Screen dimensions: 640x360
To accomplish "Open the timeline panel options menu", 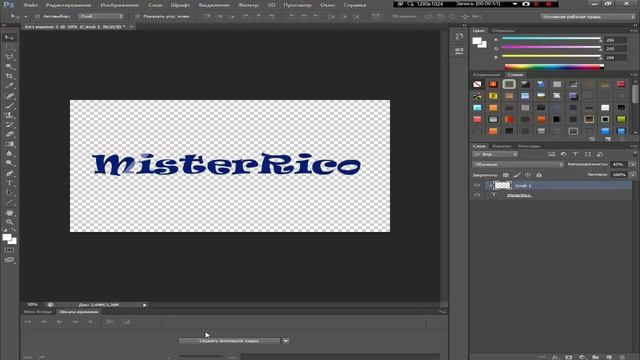I will [x=443, y=312].
